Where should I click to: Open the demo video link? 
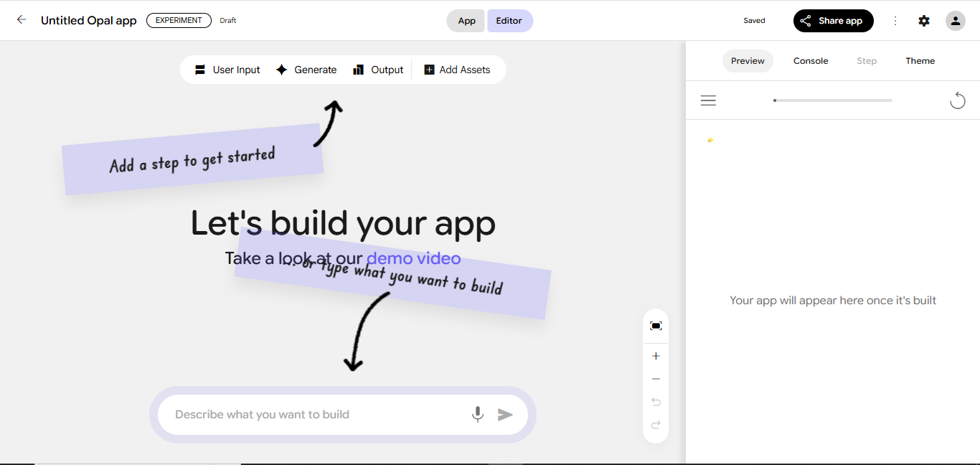tap(414, 258)
